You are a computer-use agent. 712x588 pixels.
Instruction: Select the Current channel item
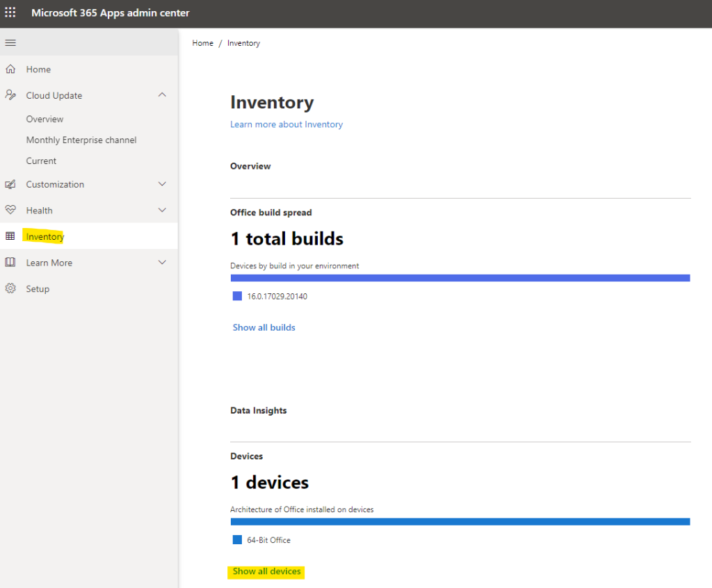pyautogui.click(x=41, y=161)
